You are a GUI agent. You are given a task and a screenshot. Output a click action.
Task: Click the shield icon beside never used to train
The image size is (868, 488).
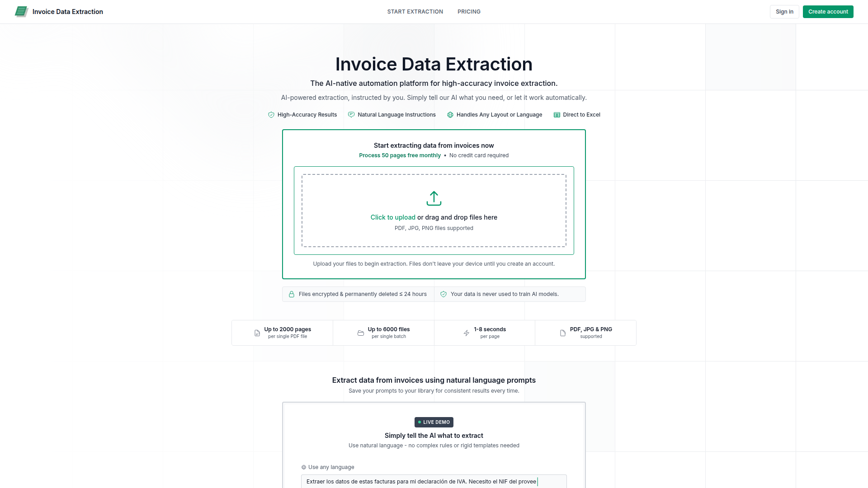[x=443, y=294]
